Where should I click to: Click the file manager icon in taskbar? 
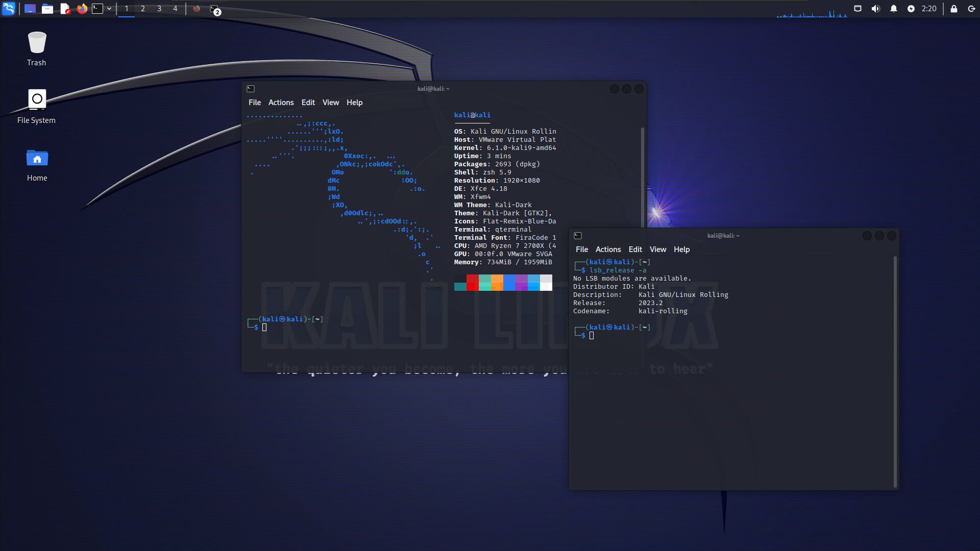[x=48, y=9]
